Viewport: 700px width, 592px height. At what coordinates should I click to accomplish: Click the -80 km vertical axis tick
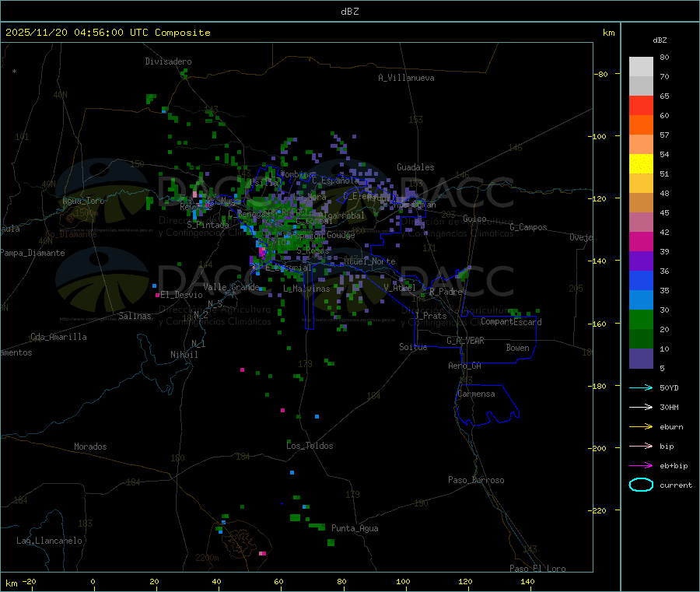point(601,74)
